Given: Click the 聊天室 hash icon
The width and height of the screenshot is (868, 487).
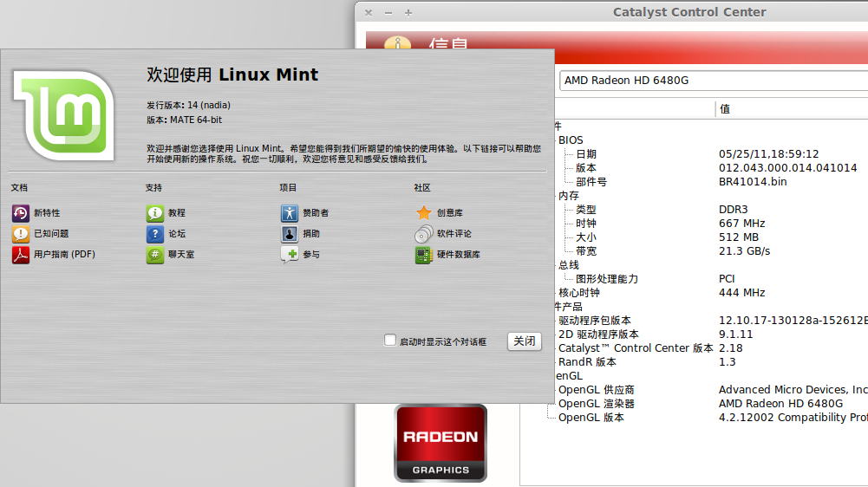Looking at the screenshot, I should tap(155, 255).
